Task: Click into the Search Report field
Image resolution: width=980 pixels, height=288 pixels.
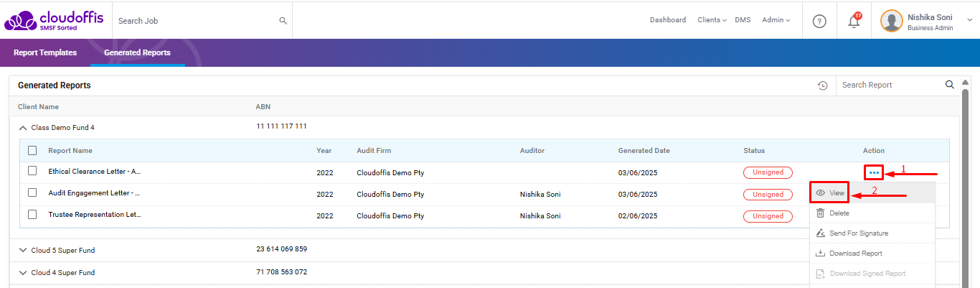Action: pyautogui.click(x=892, y=85)
